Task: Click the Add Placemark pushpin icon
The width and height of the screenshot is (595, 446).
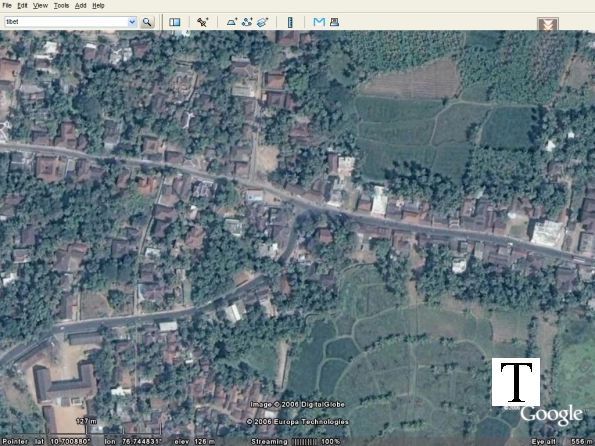Action: tap(202, 22)
